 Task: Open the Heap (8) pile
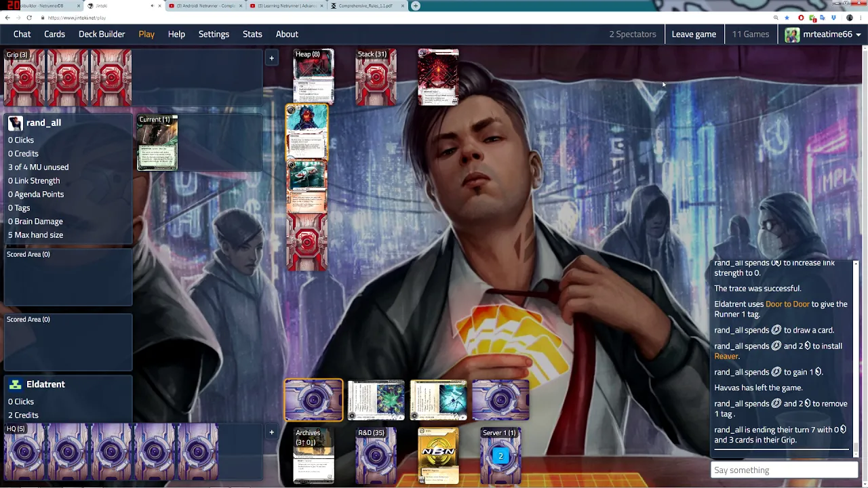point(313,76)
